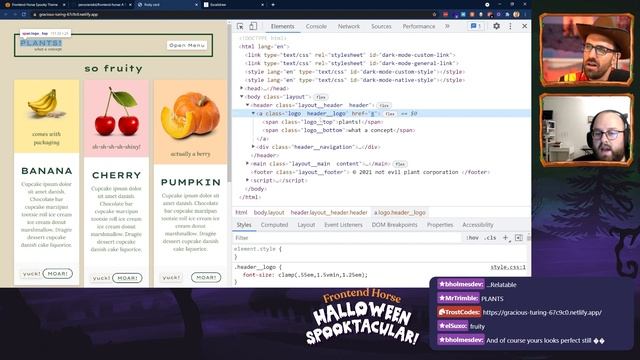Open the issues counter badge in DevTools
Image resolution: width=640 pixels, height=360 pixels.
pos(476,26)
